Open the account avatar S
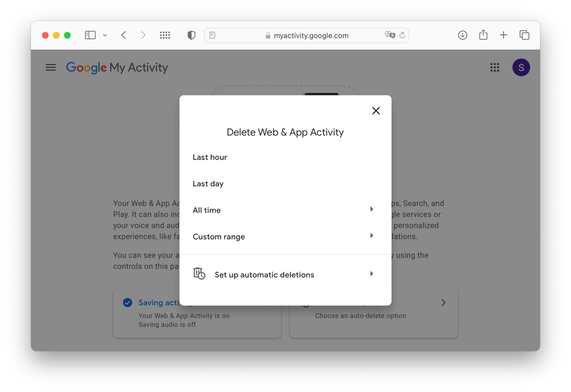Viewport: 571px width, 392px height. (521, 67)
